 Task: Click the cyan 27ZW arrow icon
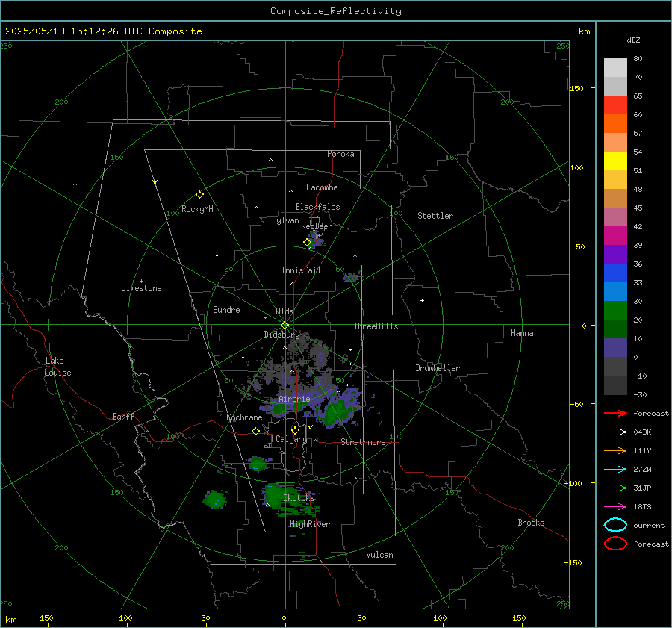tap(615, 470)
